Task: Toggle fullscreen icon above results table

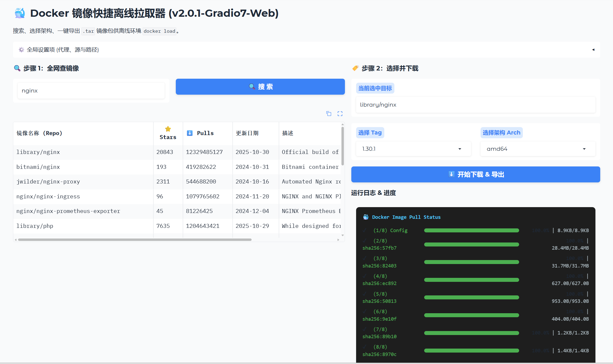Action: point(340,114)
